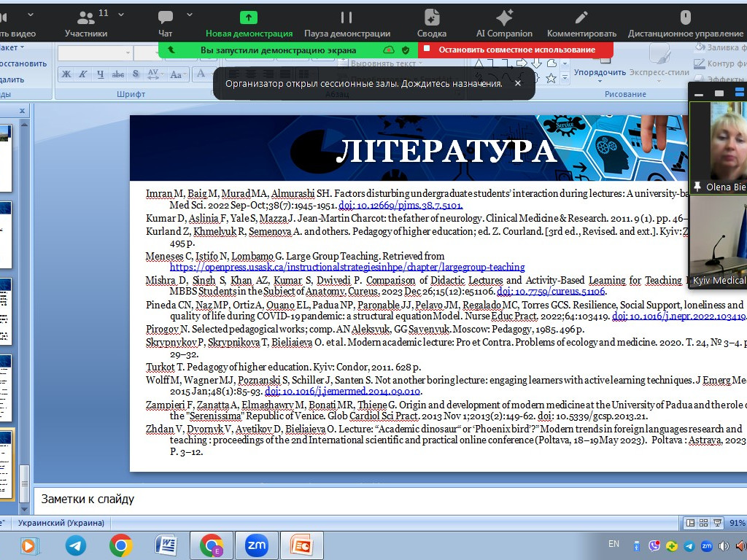Click the cloud recording status icon
This screenshot has height=560, width=747.
tap(389, 50)
